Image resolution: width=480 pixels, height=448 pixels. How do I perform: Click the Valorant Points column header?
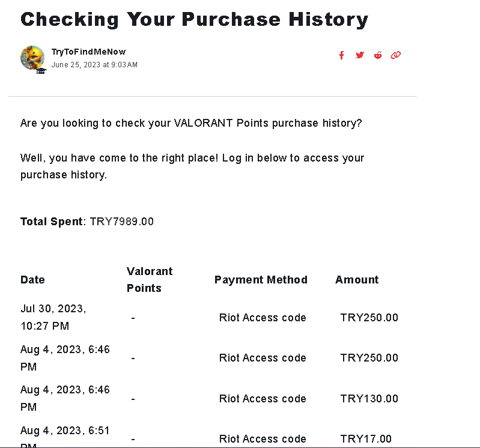pyautogui.click(x=150, y=280)
